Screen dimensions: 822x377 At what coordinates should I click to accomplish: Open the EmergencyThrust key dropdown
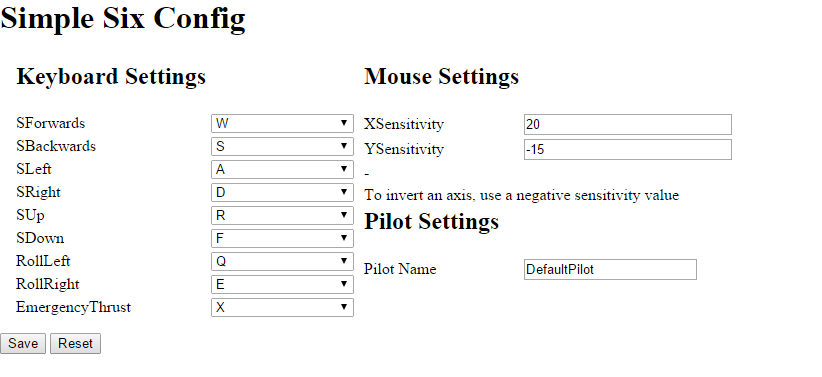tap(282, 307)
